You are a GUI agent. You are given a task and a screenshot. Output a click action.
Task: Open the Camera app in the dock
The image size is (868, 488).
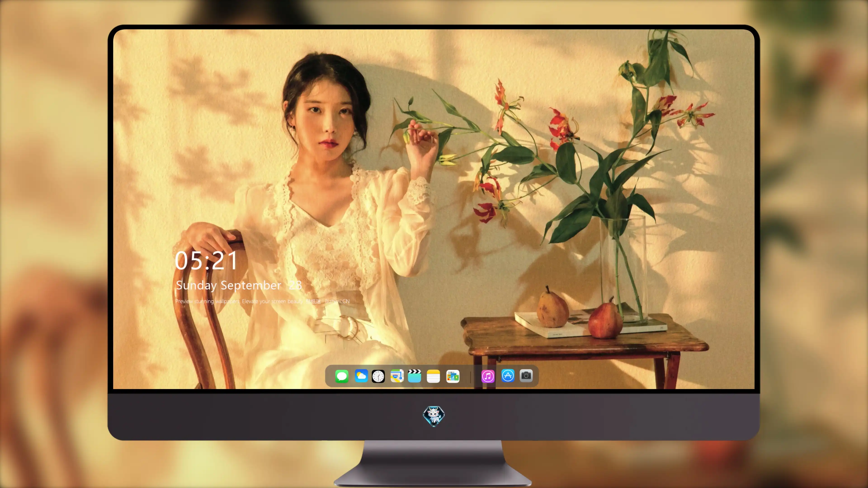(526, 375)
